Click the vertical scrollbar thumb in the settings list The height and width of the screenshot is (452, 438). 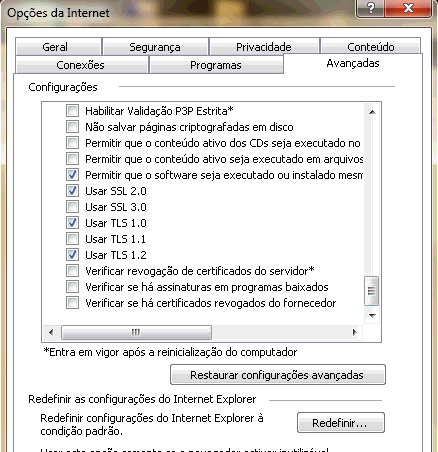click(x=371, y=291)
